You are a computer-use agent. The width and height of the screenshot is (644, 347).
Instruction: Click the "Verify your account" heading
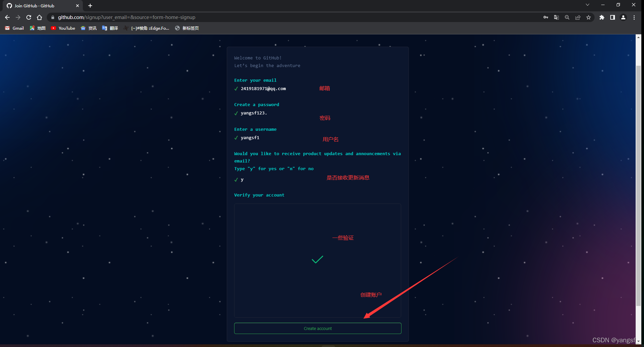[x=259, y=195]
